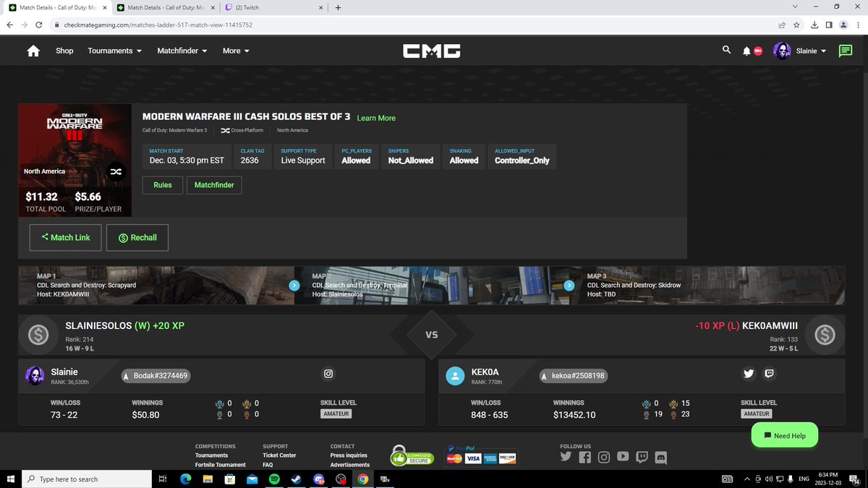
Task: Click the footer Discord icon
Action: pos(660,457)
